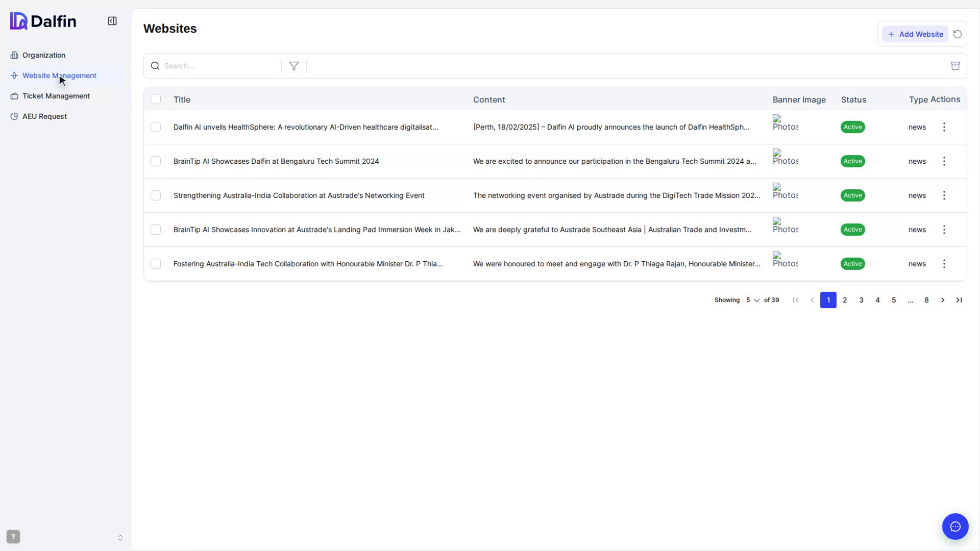
Task: Click the Title column header
Action: 182,99
